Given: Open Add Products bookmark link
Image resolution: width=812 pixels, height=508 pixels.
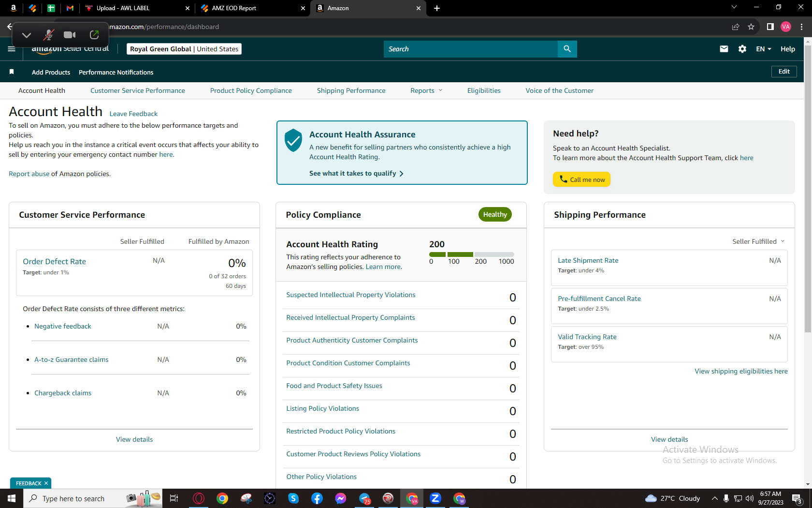Looking at the screenshot, I should (x=51, y=72).
